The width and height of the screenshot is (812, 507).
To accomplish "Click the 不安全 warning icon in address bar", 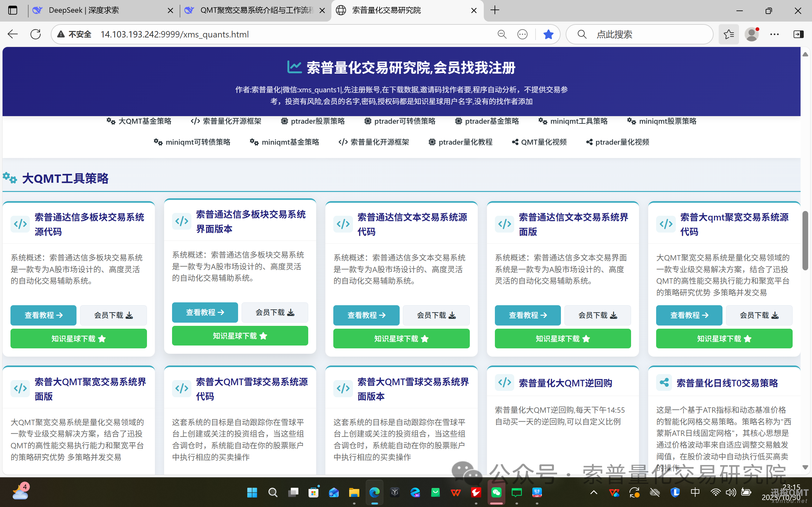I will [61, 34].
